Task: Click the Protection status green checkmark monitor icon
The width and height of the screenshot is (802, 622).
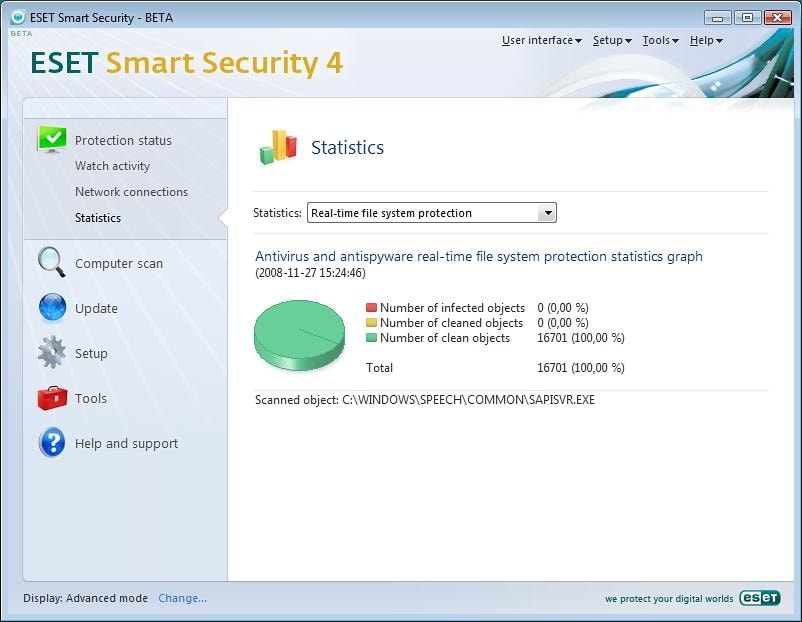Action: coord(52,139)
